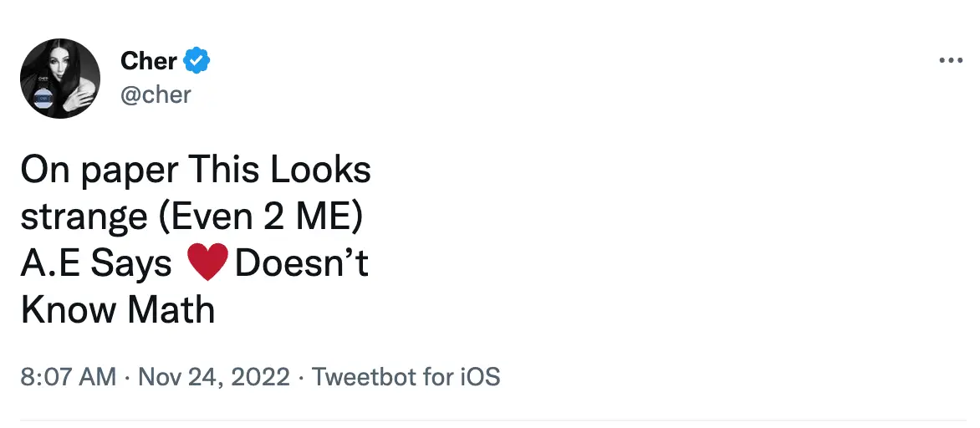Image resolution: width=980 pixels, height=428 pixels.
Task: Open the @cher handle link
Action: point(156,94)
